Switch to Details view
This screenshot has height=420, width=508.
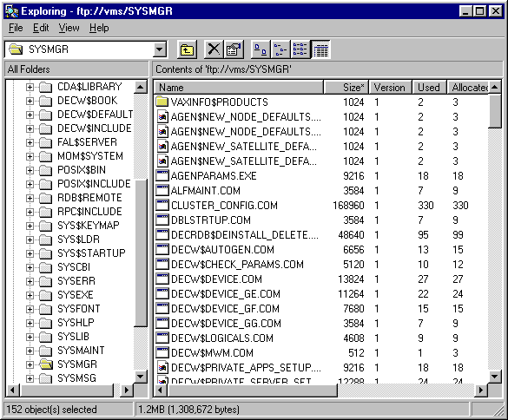click(x=320, y=49)
